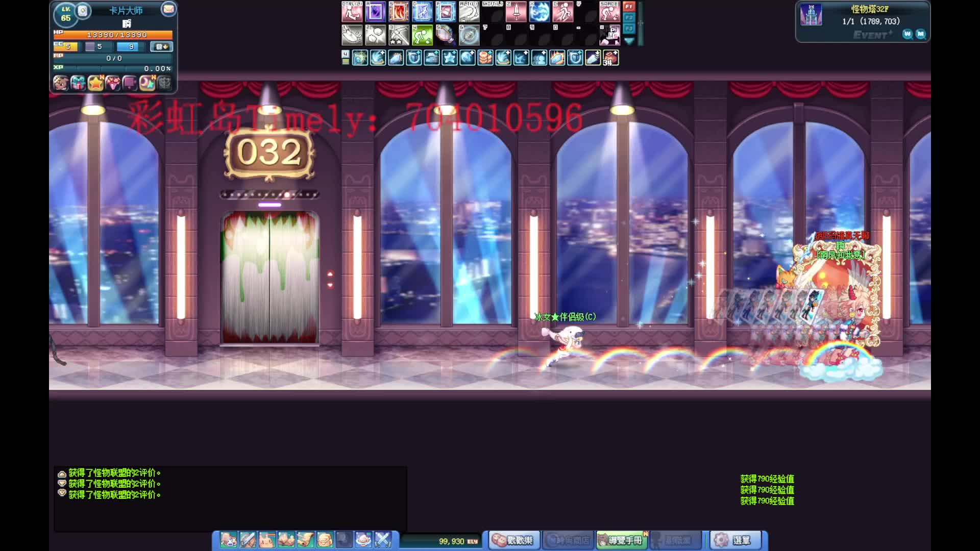Image resolution: width=980 pixels, height=551 pixels.
Task: Open the 選單 menu button
Action: click(x=735, y=540)
